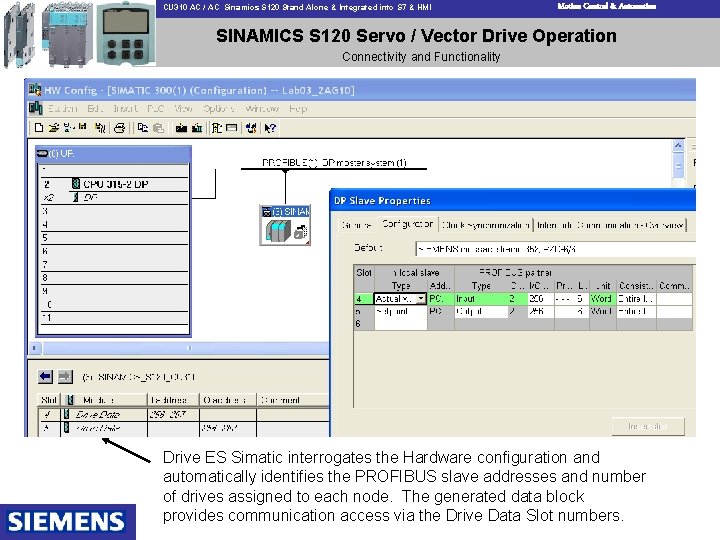The image size is (720, 540).
Task: Click the Save and Compile toolbar icon
Action: pyautogui.click(x=100, y=128)
